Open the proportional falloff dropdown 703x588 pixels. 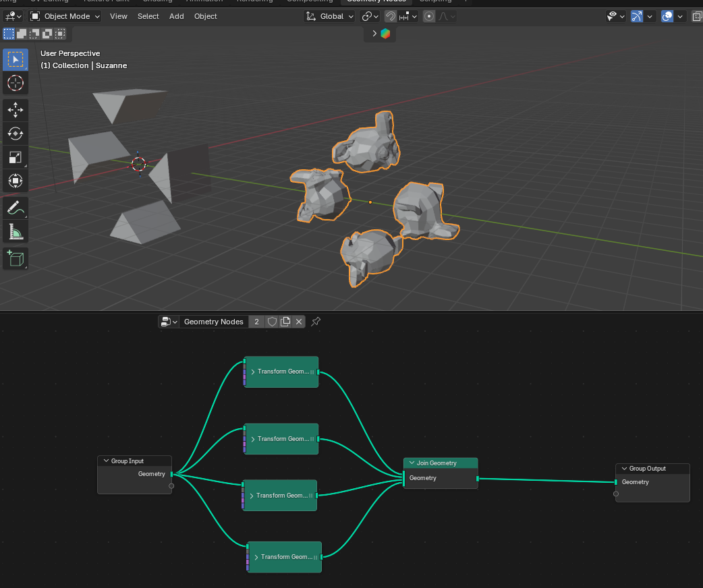pos(447,17)
